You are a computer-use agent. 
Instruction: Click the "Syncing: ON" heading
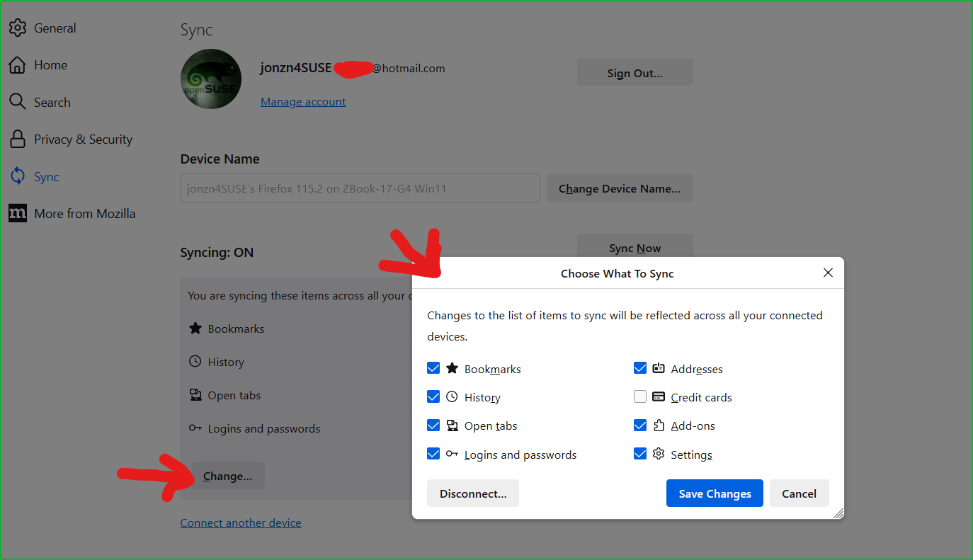coord(217,252)
